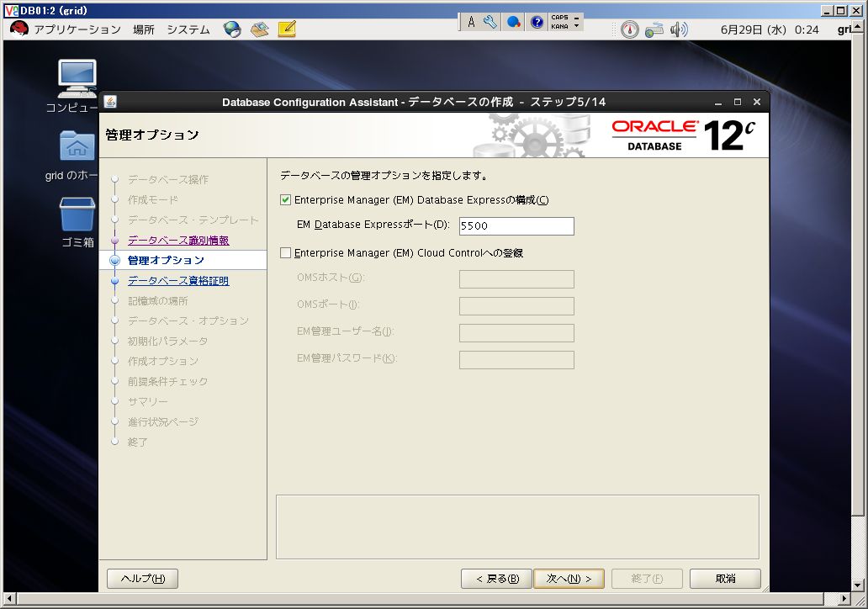Go to データベース識別情報 step link
The height and width of the screenshot is (609, 868).
pyautogui.click(x=178, y=241)
